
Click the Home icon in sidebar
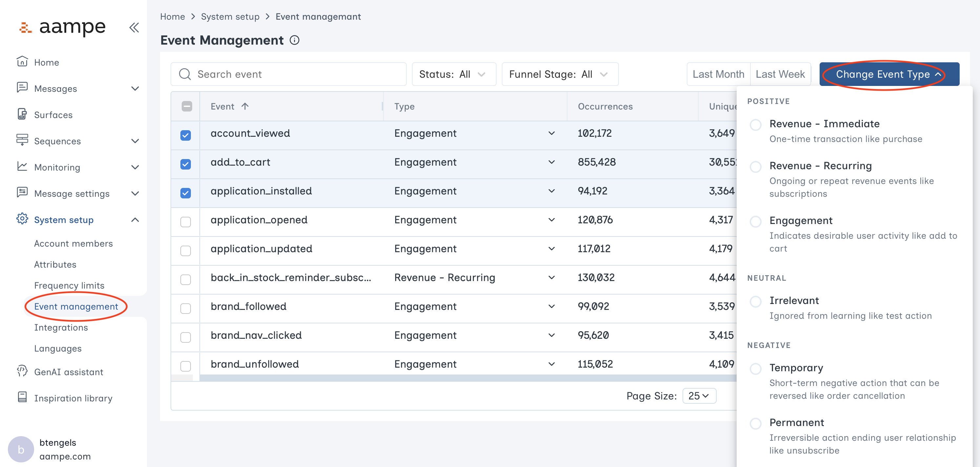coord(22,62)
